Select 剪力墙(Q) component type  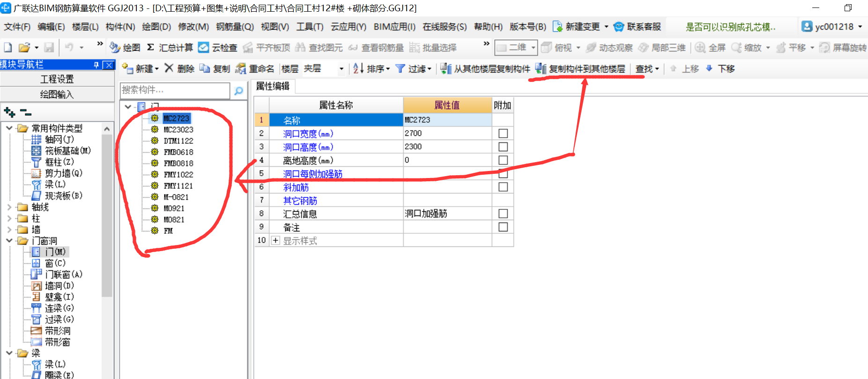(x=63, y=173)
